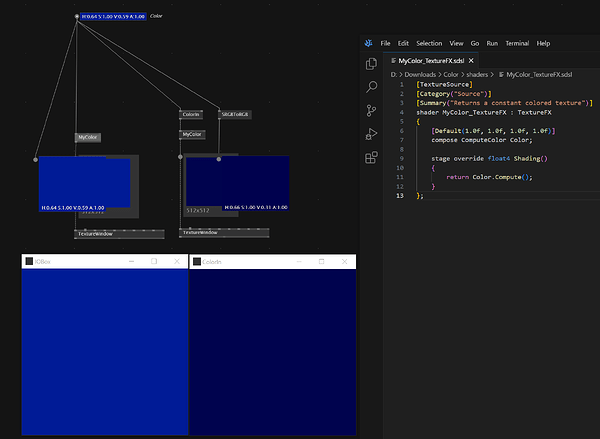
Task: Click the Downloads breadcrumb segment
Action: pyautogui.click(x=420, y=75)
